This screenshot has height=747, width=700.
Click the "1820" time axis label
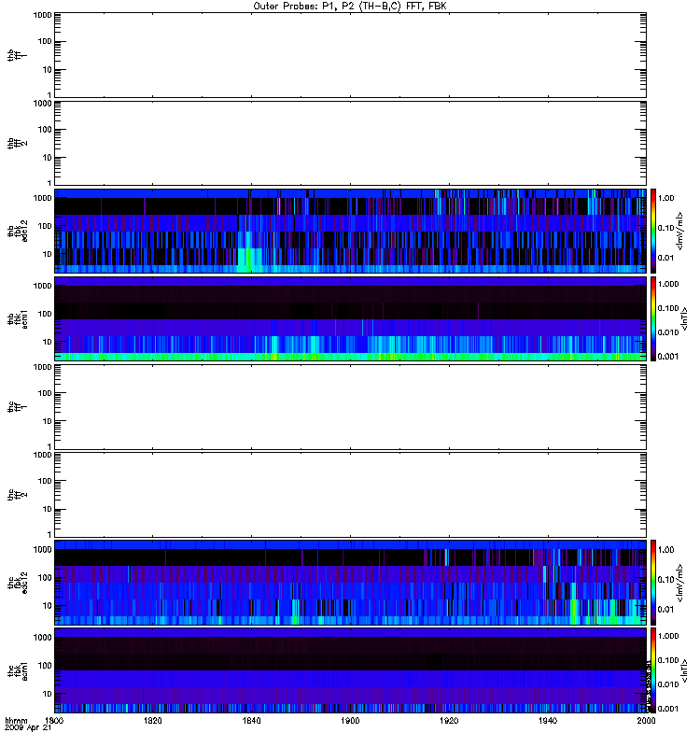point(153,720)
